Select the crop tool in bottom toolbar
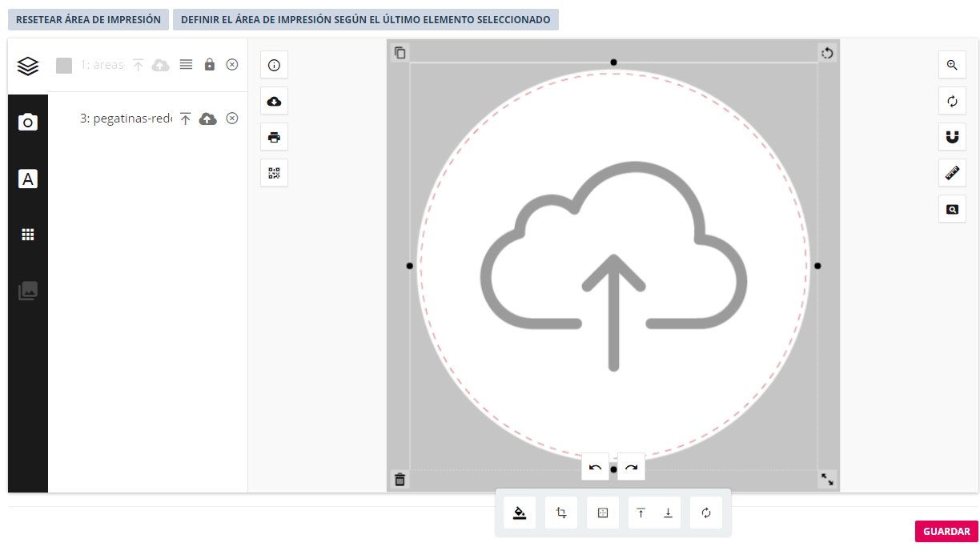Screen dimensions: 980x555 click(561, 513)
